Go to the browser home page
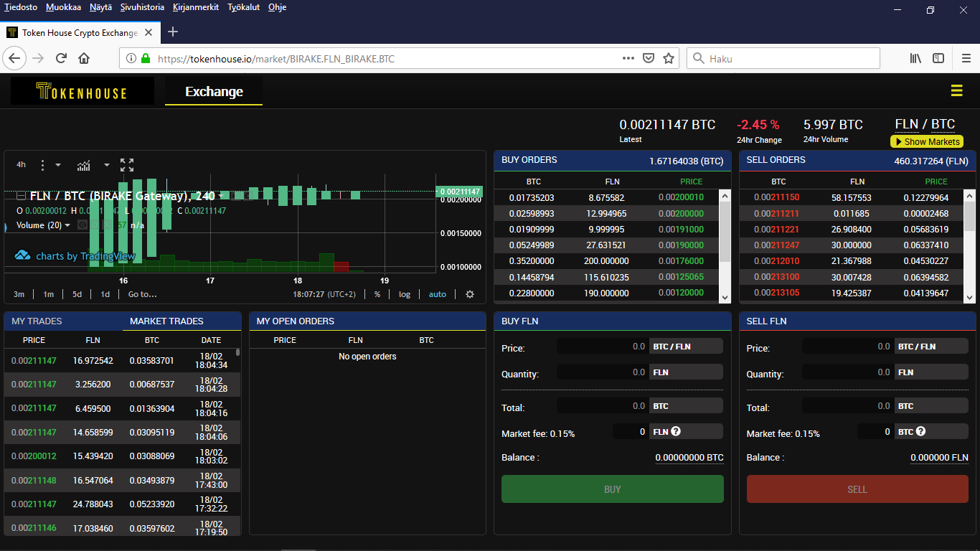 (x=84, y=58)
